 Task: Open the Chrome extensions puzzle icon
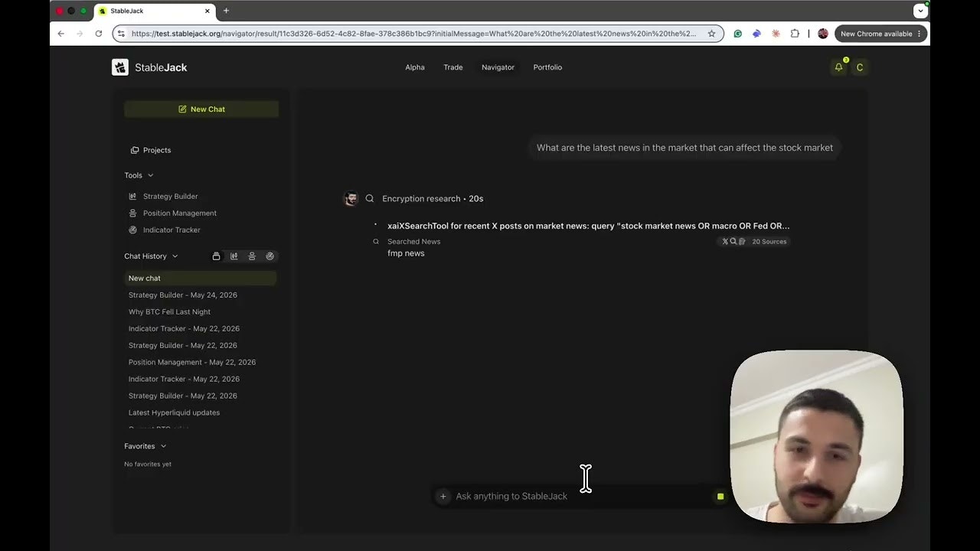click(x=795, y=34)
